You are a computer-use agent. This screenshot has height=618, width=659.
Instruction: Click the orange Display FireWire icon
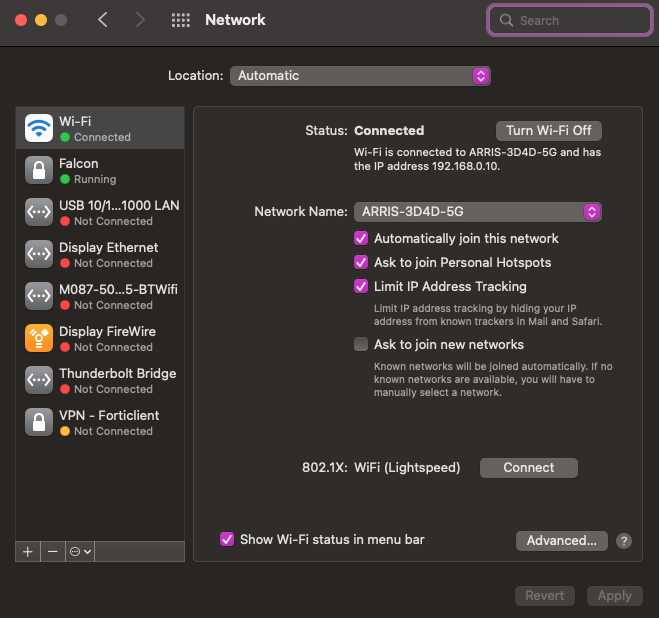[x=39, y=338]
